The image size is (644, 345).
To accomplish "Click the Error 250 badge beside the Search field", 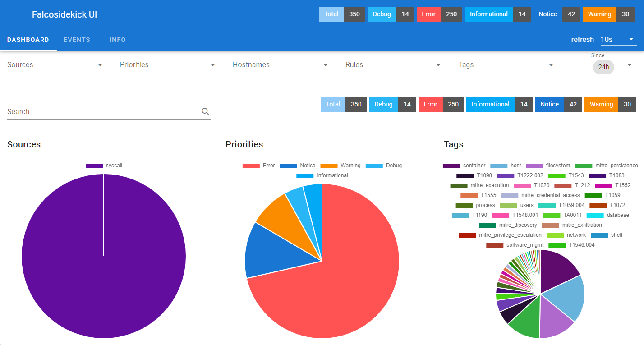I will (x=441, y=104).
